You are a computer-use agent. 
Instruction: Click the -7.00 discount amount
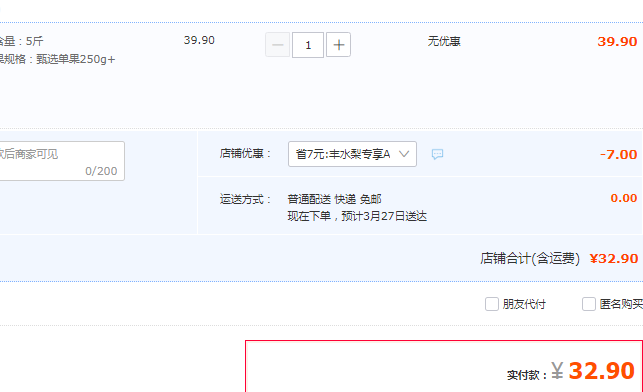pyautogui.click(x=618, y=155)
